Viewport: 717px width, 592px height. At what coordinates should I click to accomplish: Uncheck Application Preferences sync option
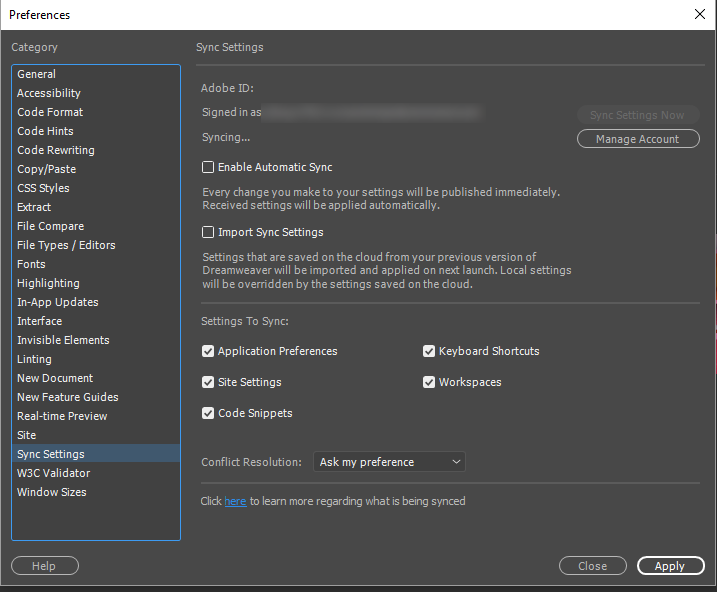tap(208, 352)
